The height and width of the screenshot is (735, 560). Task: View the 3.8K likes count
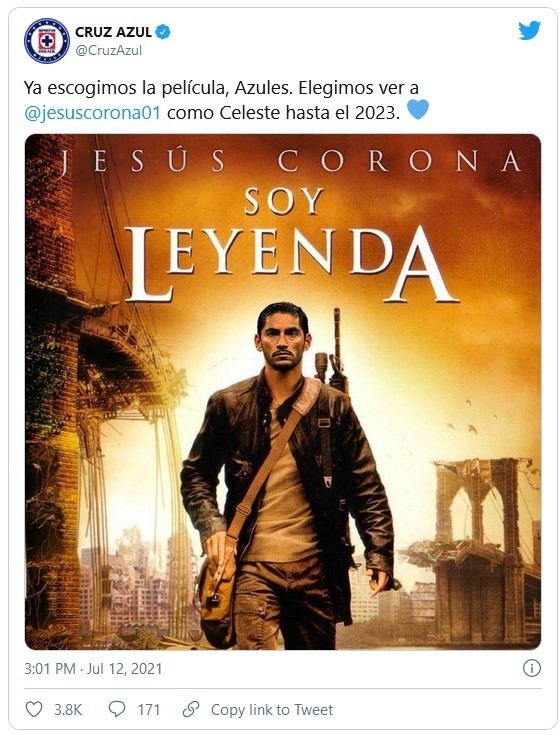(68, 710)
